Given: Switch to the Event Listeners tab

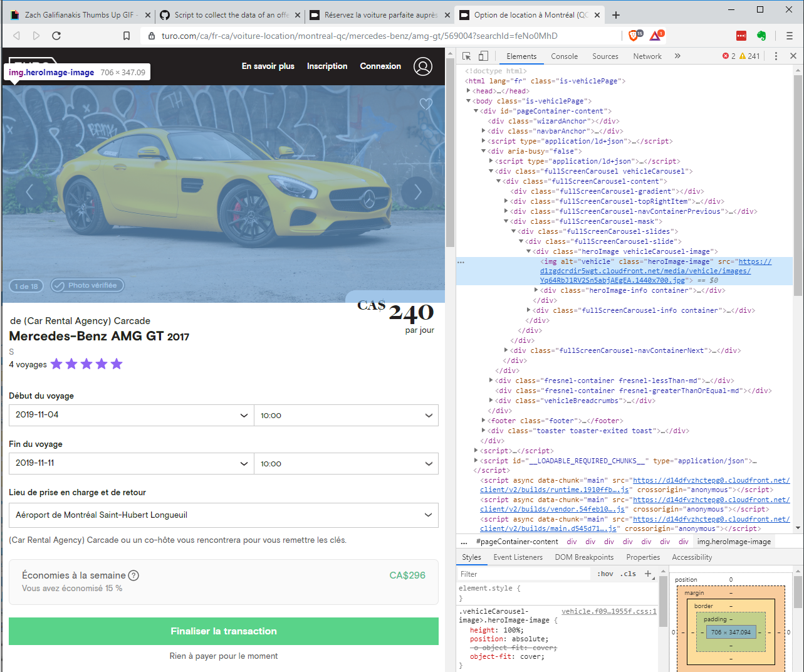Looking at the screenshot, I should (x=518, y=557).
